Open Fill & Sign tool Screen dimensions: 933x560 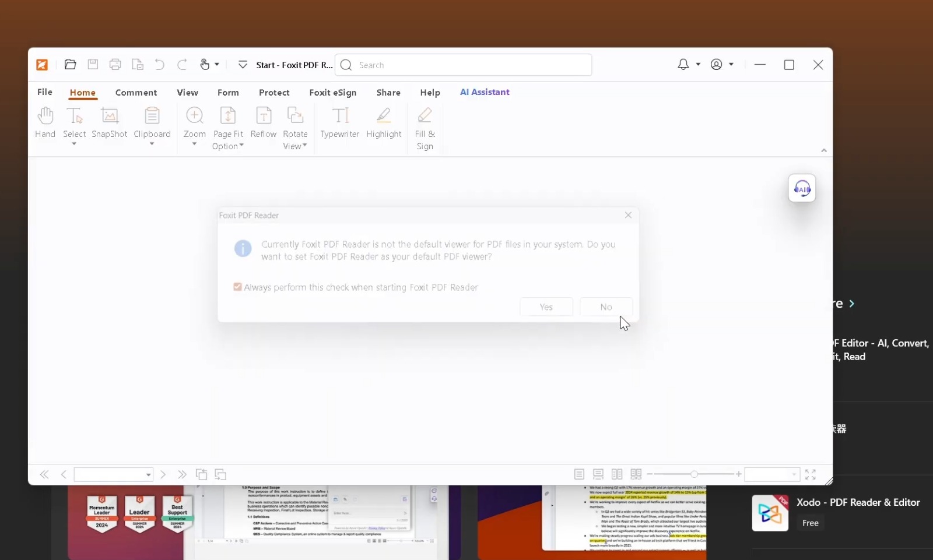point(425,129)
